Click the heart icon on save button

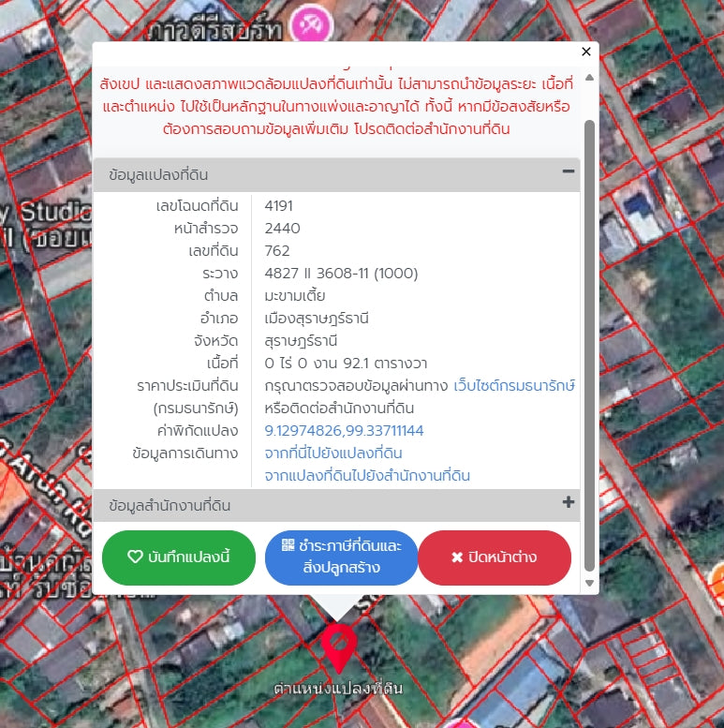click(135, 557)
